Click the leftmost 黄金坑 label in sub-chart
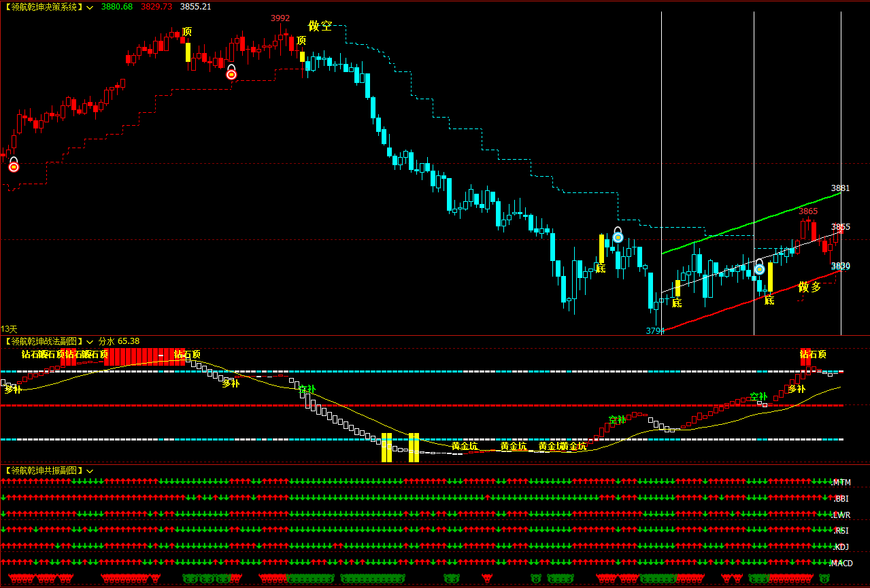Viewport: 870px width, 588px height. tap(465, 447)
